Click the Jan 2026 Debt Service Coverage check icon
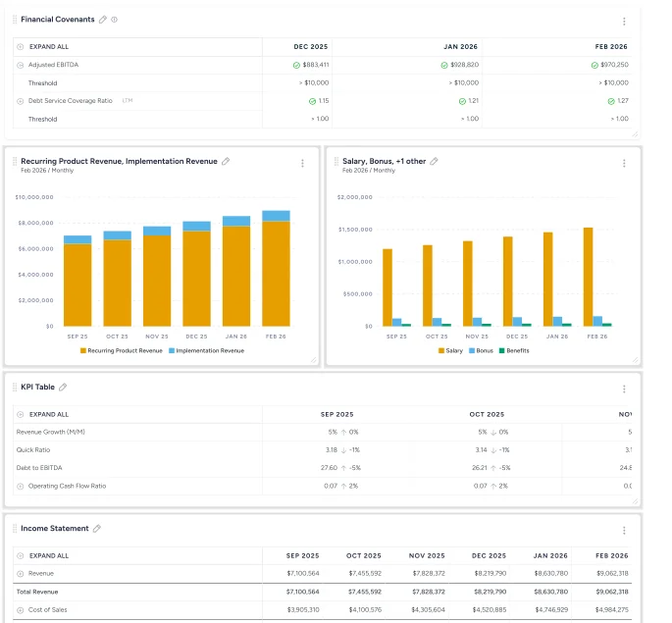The width and height of the screenshot is (672, 623). point(462,102)
